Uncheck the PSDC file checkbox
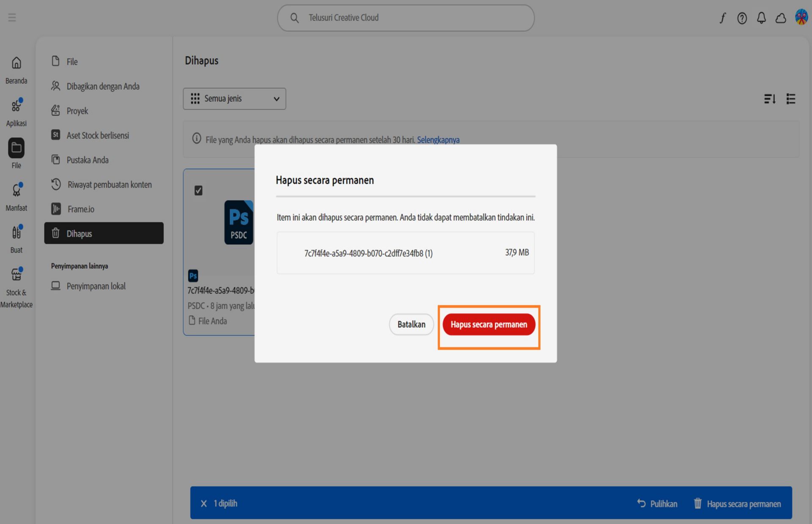Screen dimensions: 812x524 (198, 191)
